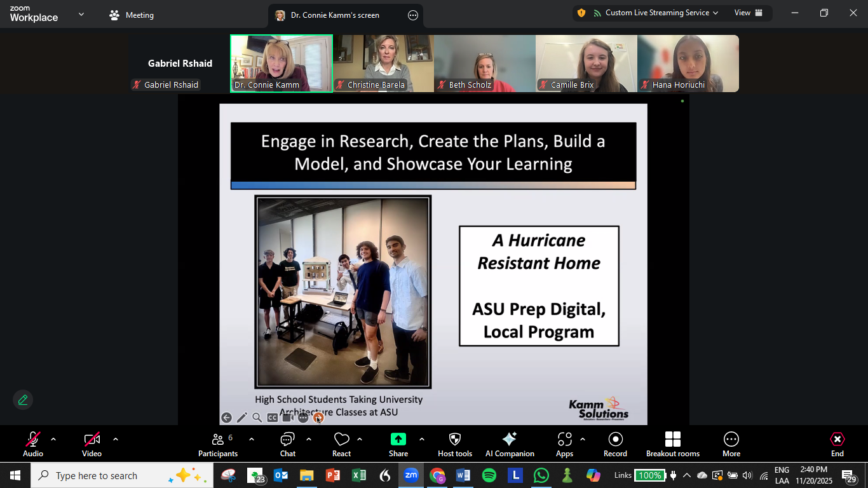Select the Dr. Connie Kamm's screen tab

(335, 15)
